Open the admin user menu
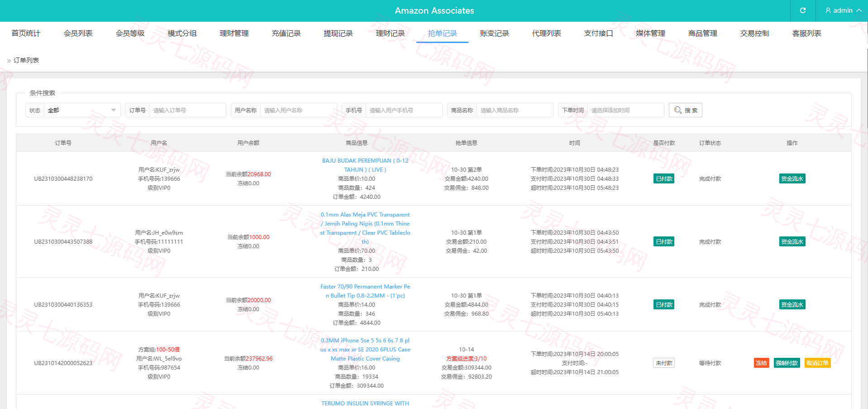 coord(843,10)
